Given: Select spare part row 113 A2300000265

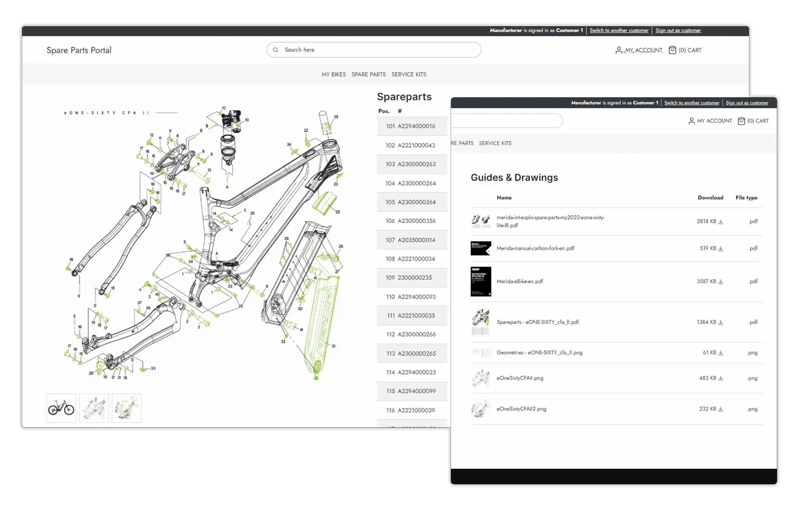Looking at the screenshot, I should [412, 353].
